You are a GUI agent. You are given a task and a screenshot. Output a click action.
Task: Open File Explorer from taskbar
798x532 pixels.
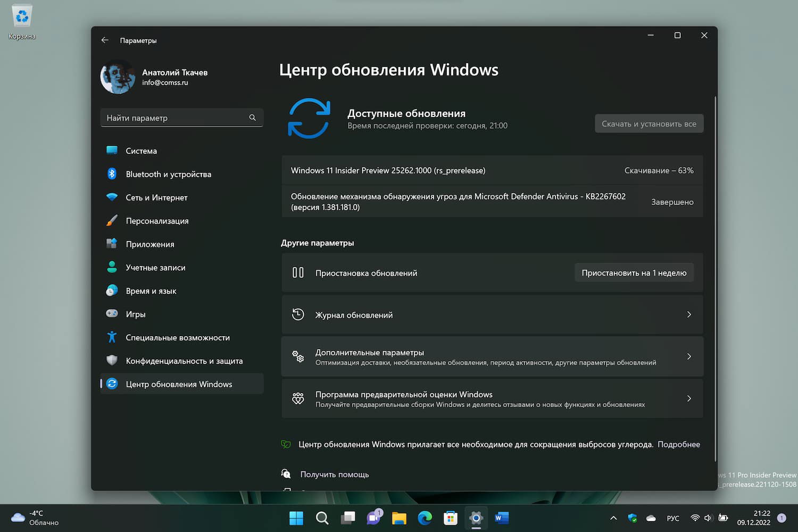click(400, 518)
